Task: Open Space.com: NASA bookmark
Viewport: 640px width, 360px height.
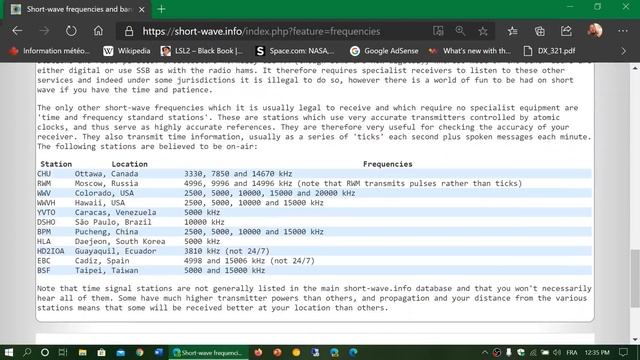Action: click(295, 51)
